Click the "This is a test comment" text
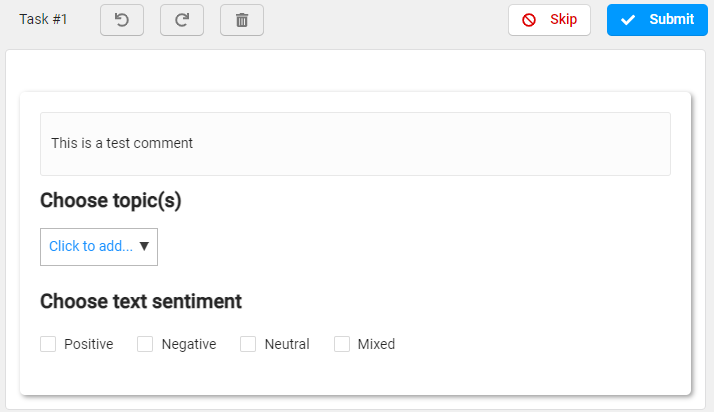The width and height of the screenshot is (714, 412). (122, 143)
